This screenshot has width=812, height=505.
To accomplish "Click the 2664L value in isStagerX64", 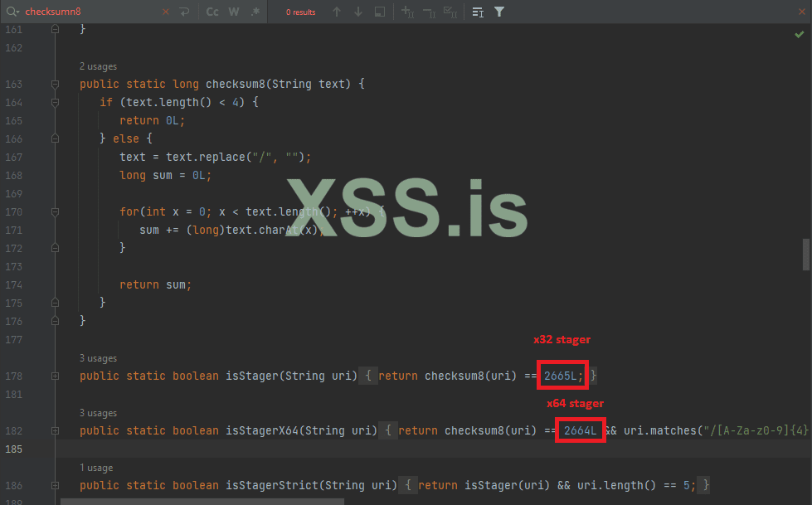I will coord(580,430).
